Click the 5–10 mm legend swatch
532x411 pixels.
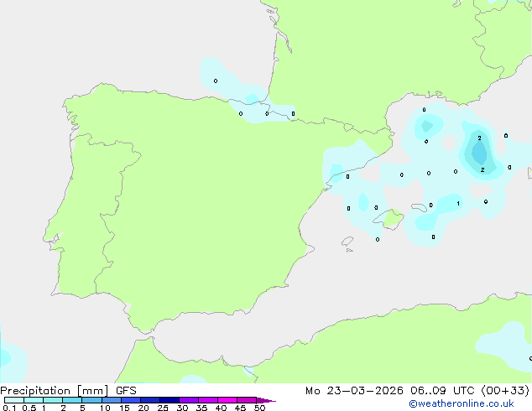(91, 400)
